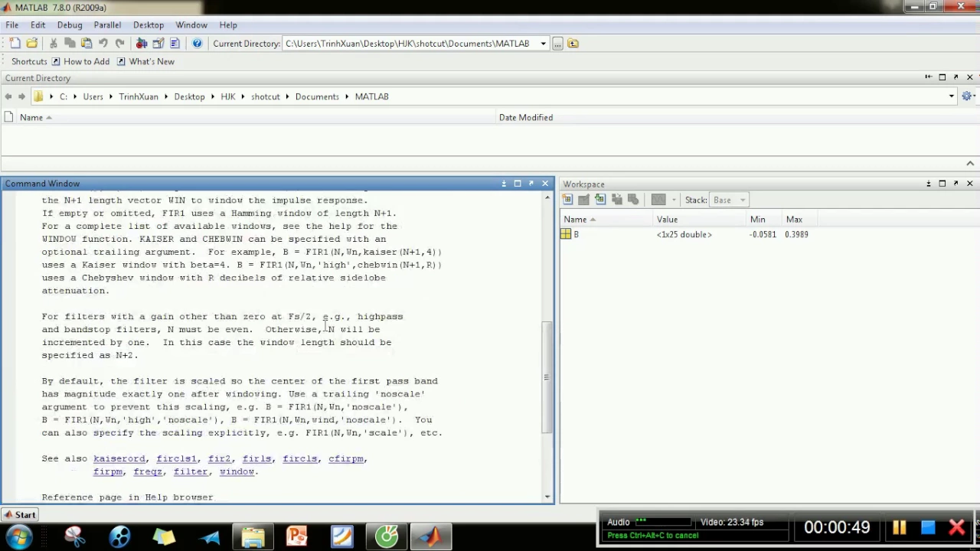The width and height of the screenshot is (980, 551).
Task: Open Stack Base dropdown
Action: tap(729, 201)
